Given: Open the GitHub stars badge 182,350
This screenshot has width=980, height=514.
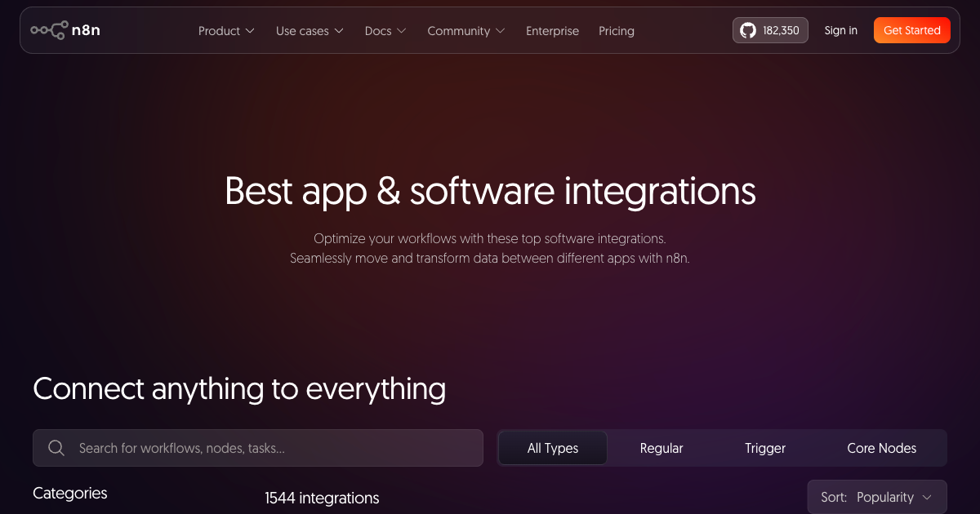Looking at the screenshot, I should click(770, 30).
